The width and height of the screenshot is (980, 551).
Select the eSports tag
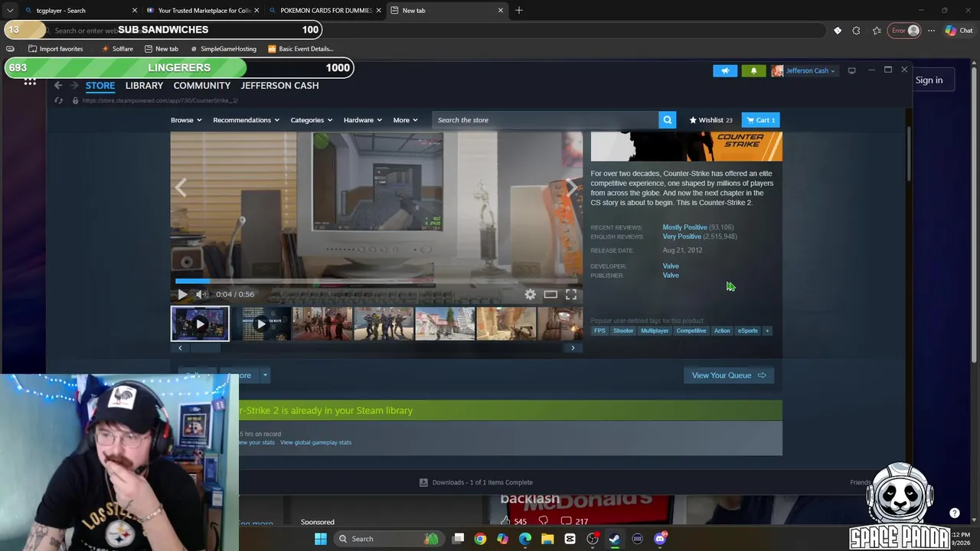(747, 331)
